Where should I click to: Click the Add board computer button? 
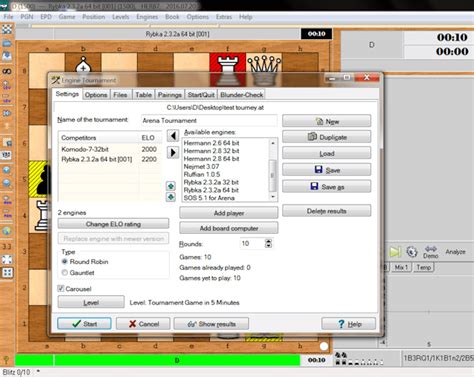point(229,228)
